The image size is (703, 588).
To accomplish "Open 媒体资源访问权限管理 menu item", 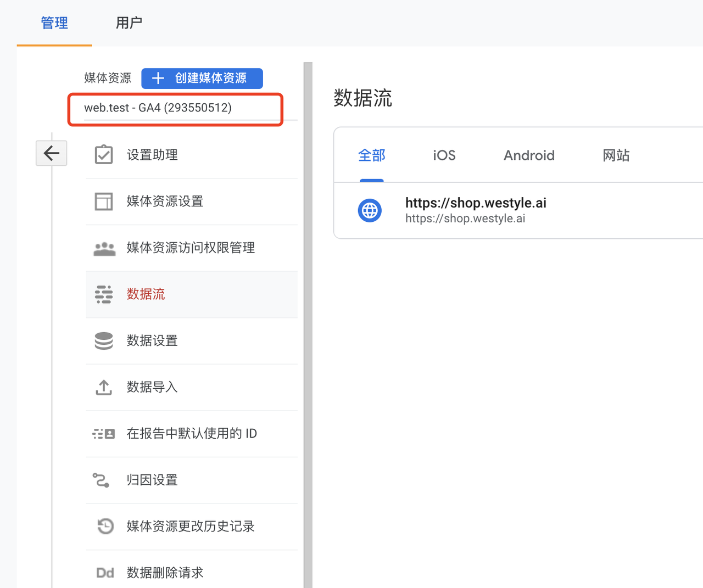I will click(192, 248).
